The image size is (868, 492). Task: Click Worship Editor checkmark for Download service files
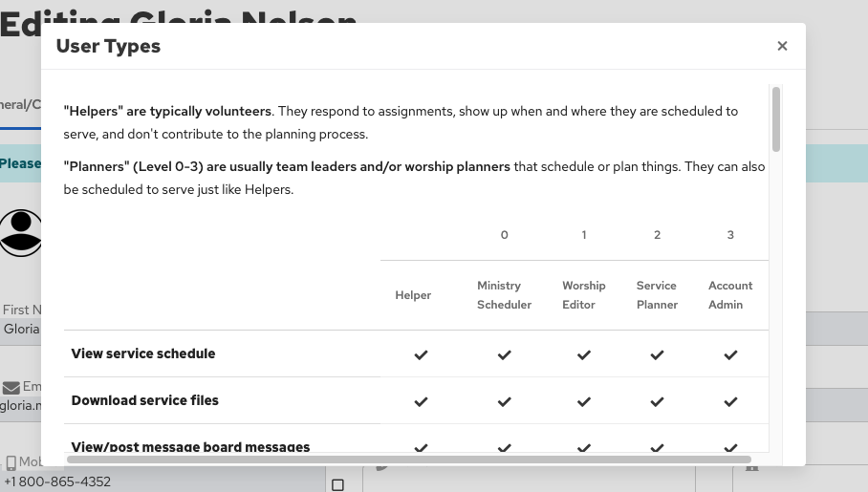pyautogui.click(x=584, y=401)
